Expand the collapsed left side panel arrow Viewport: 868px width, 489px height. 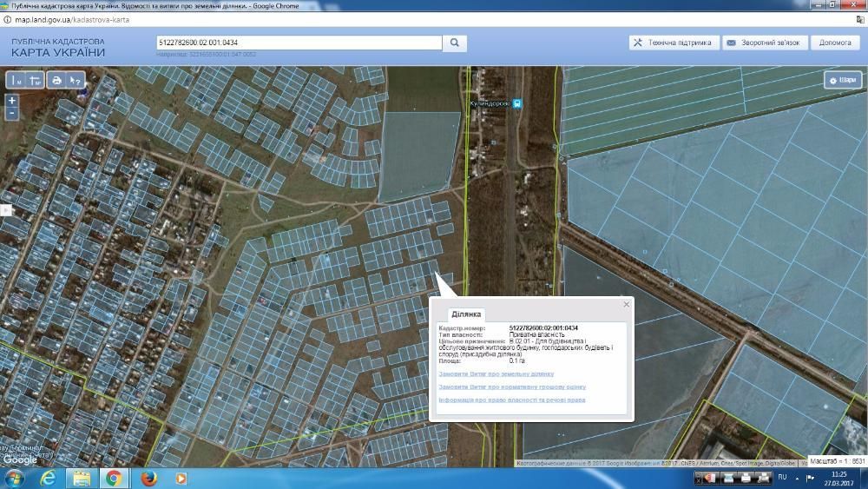coord(5,210)
